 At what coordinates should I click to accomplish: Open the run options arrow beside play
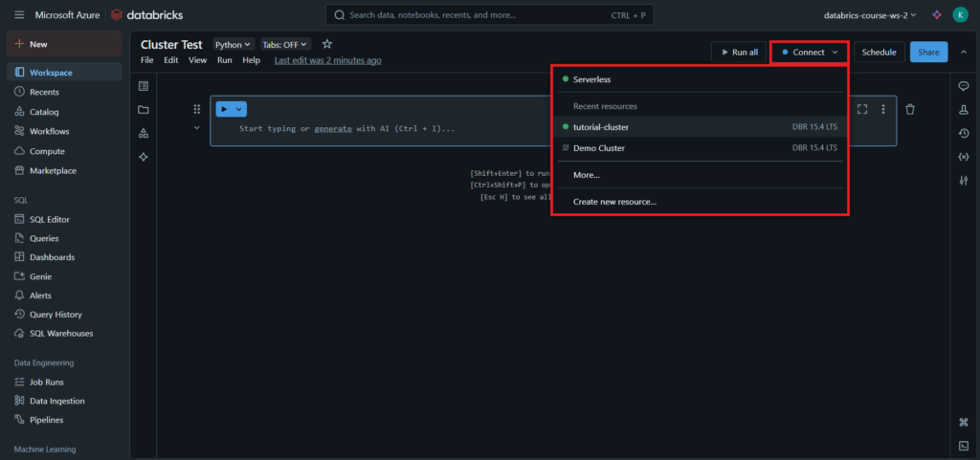[238, 109]
